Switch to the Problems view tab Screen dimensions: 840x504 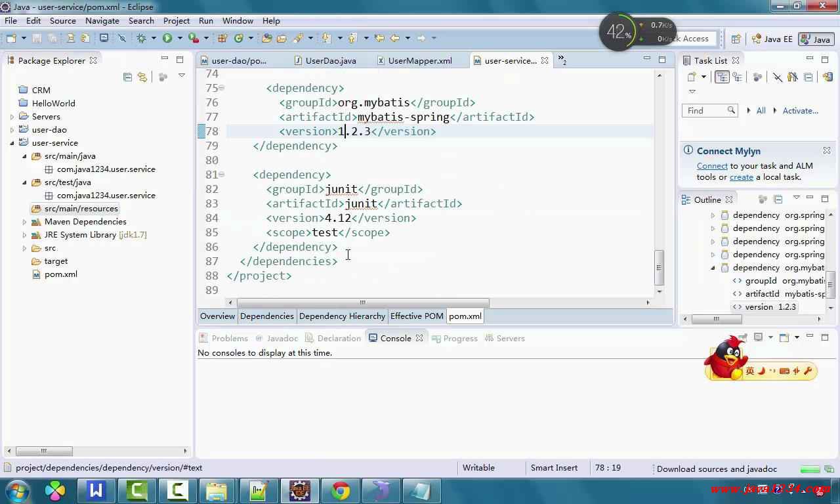click(x=222, y=338)
